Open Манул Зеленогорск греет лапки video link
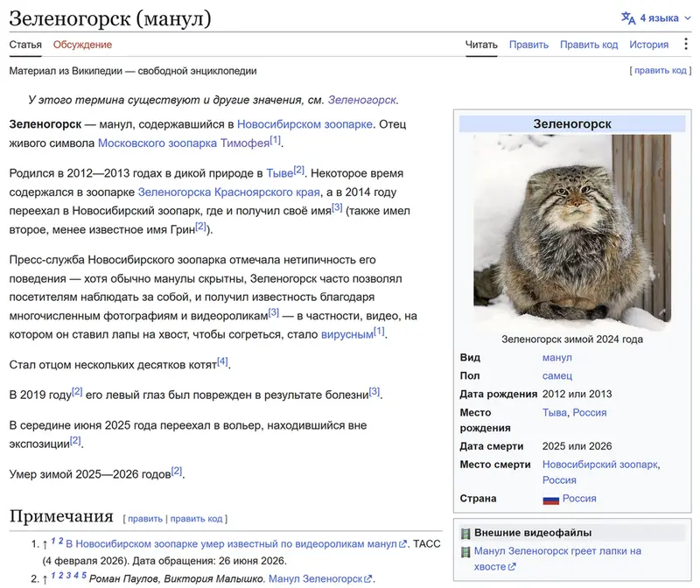This screenshot has width=700, height=588. click(557, 558)
